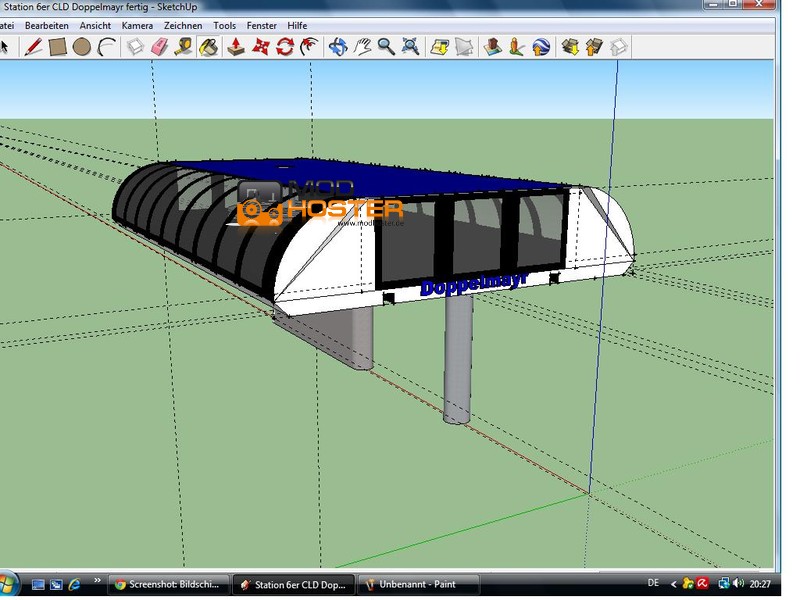Viewport: 800px width, 600px height.
Task: Select the Zoom magnifier tool
Action: 386,47
